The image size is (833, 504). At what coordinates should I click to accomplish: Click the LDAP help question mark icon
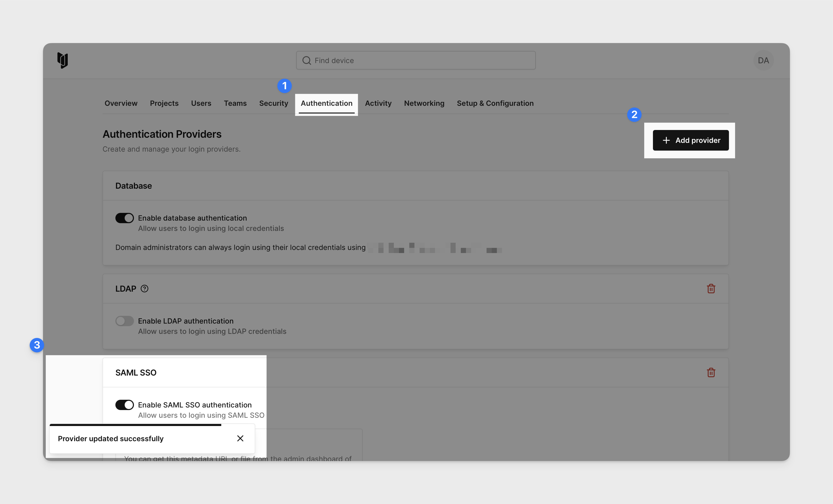(x=145, y=289)
